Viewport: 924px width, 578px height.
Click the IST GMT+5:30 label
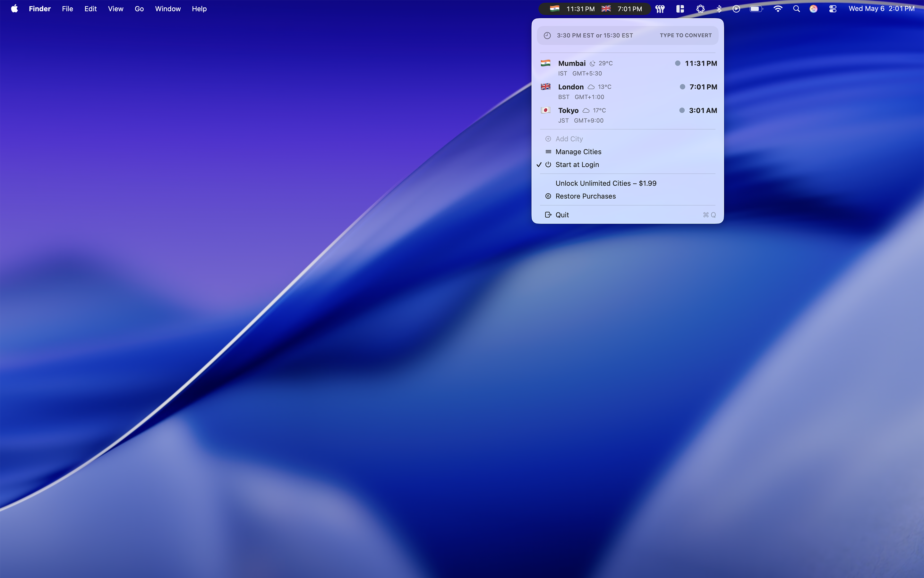[x=580, y=74]
